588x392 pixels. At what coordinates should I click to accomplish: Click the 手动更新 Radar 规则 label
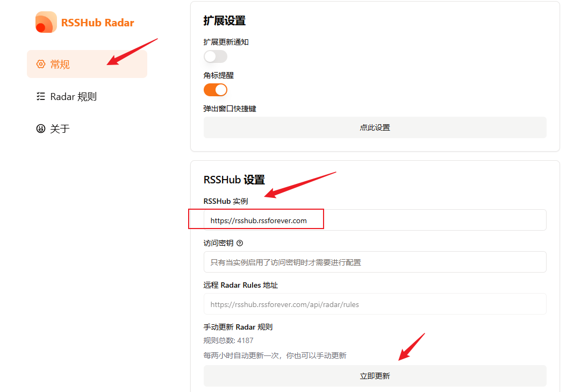(x=238, y=327)
